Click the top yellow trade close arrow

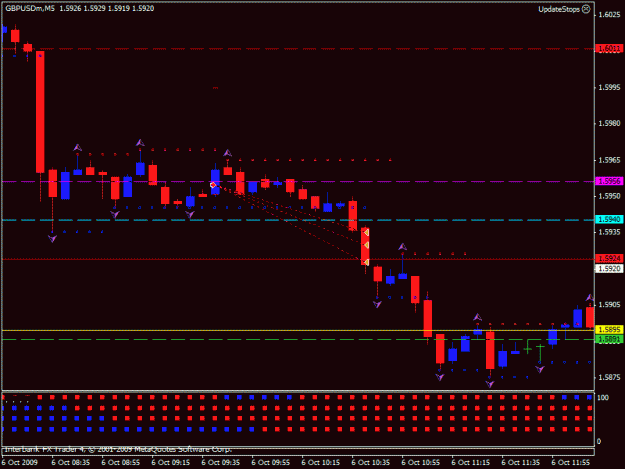pyautogui.click(x=366, y=232)
